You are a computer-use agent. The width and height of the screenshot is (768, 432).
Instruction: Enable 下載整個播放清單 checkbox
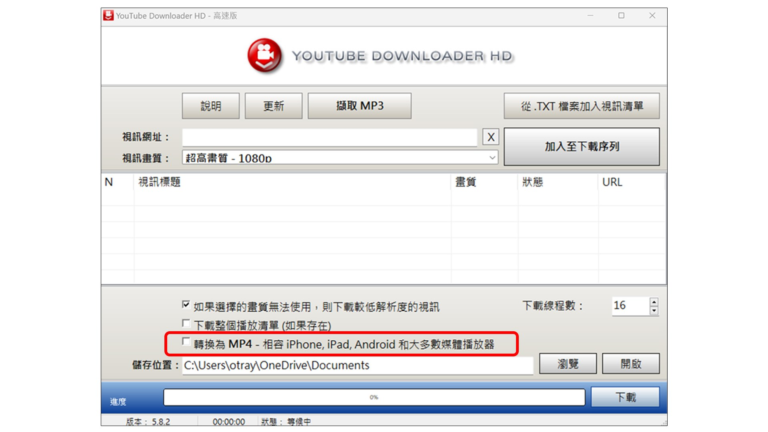click(x=186, y=323)
